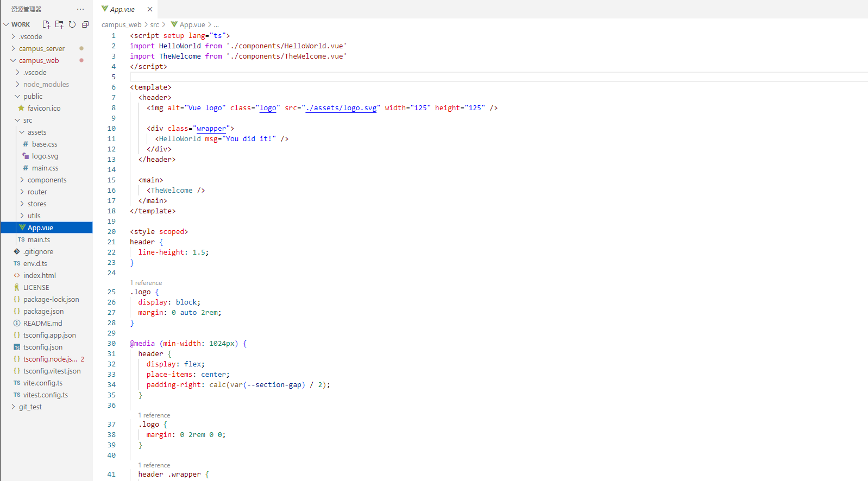Open main.ts in the file tree
Image resolution: width=868 pixels, height=481 pixels.
coord(39,240)
